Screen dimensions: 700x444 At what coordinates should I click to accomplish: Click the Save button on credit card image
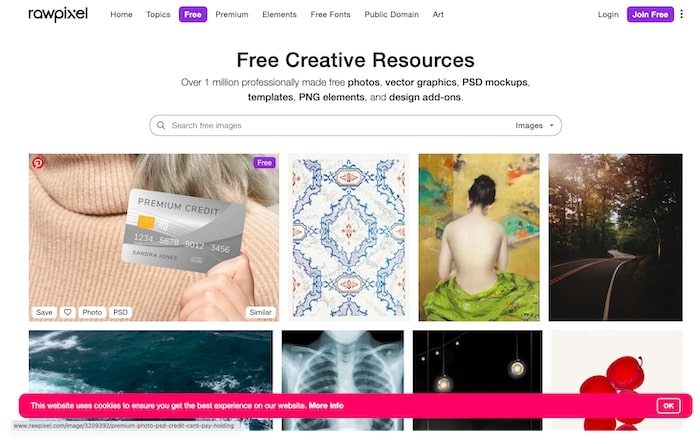(x=44, y=312)
